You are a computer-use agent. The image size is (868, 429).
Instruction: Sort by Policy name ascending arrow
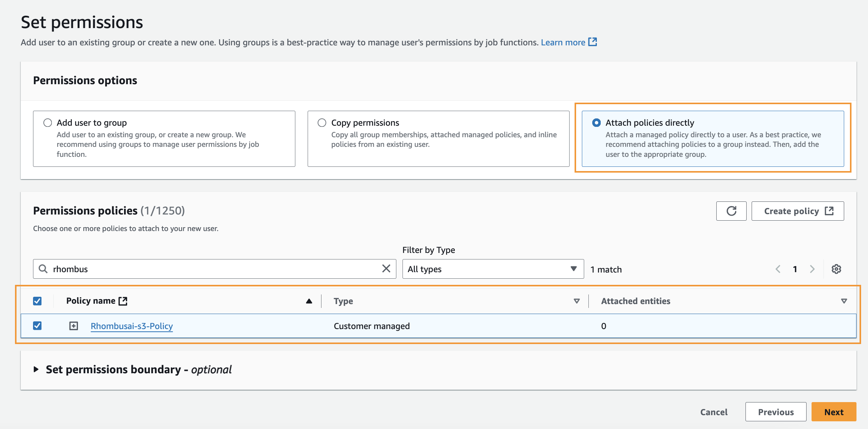pos(309,301)
